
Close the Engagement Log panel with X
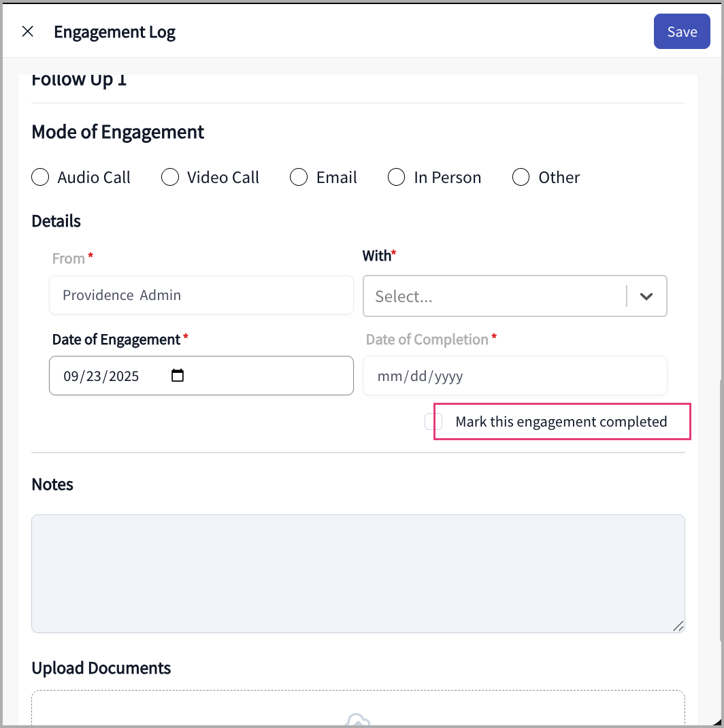(x=28, y=31)
